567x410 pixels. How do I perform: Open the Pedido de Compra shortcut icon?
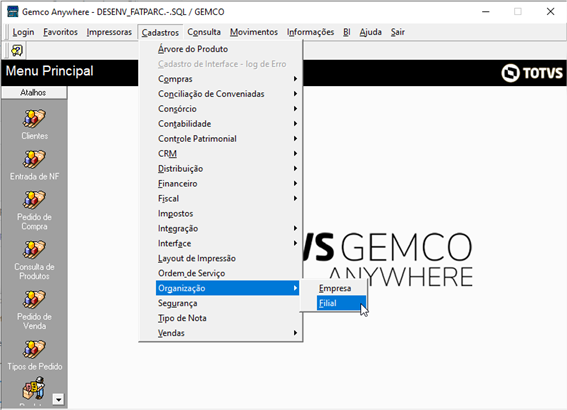coord(34,200)
